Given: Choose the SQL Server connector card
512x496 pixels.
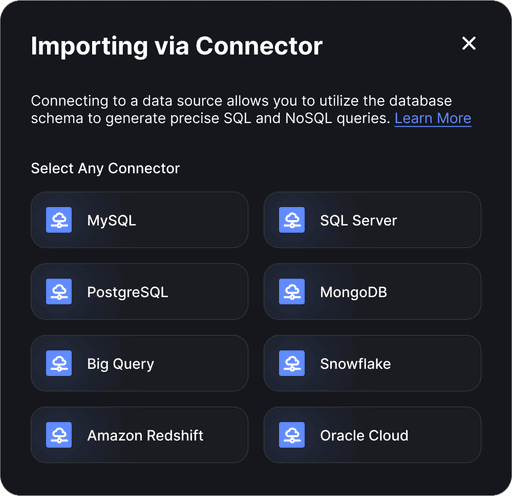Looking at the screenshot, I should click(x=372, y=220).
